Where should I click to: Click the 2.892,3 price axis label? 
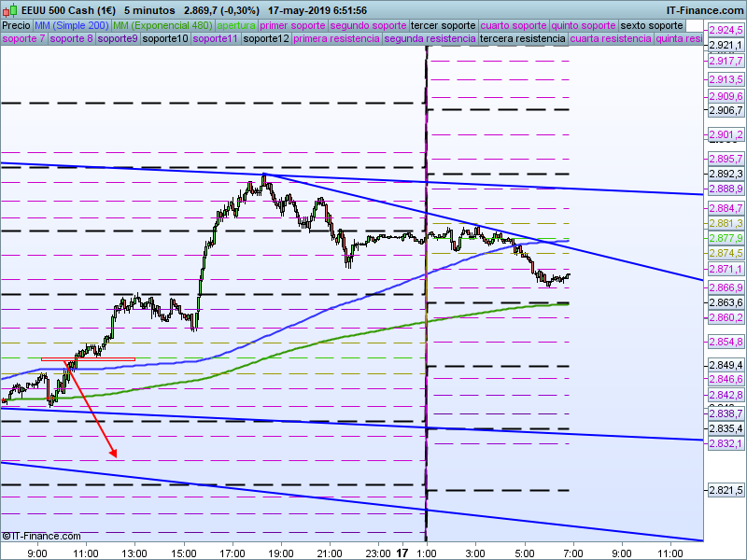(726, 174)
